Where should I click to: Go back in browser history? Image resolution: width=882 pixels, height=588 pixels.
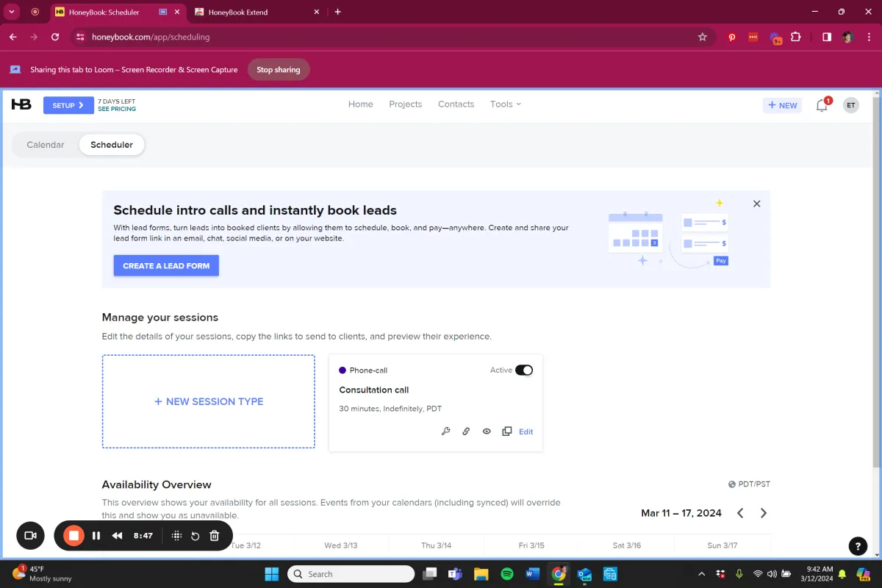[x=13, y=37]
